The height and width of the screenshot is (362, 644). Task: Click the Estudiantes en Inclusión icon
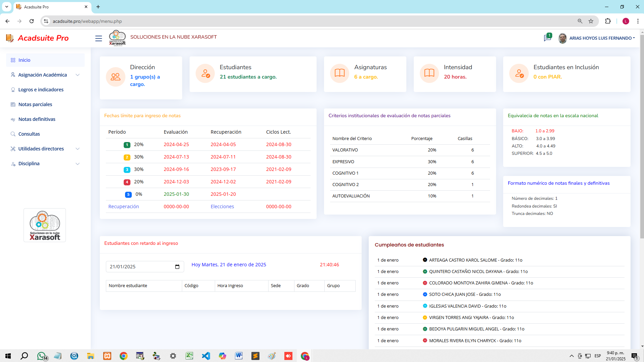pyautogui.click(x=519, y=73)
